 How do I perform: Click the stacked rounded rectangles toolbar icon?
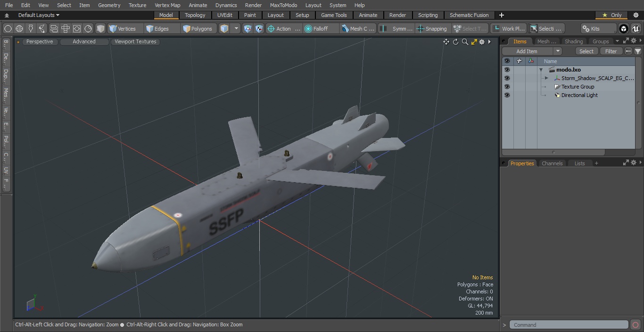(x=54, y=29)
